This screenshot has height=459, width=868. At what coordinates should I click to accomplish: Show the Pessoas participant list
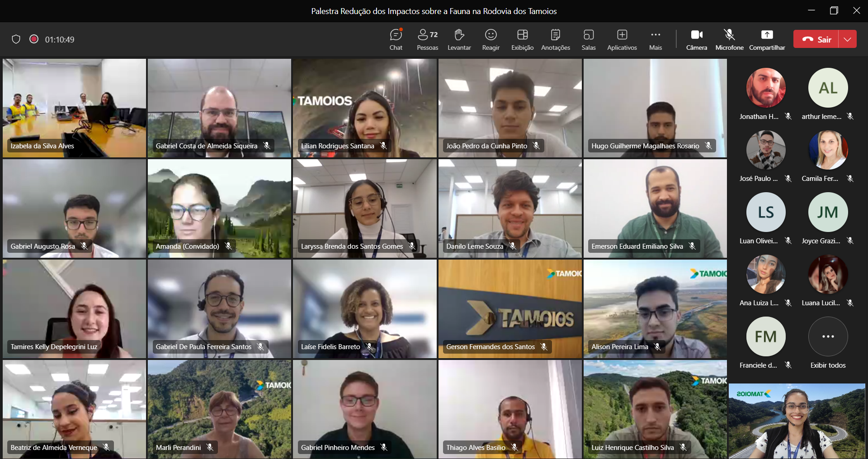427,39
